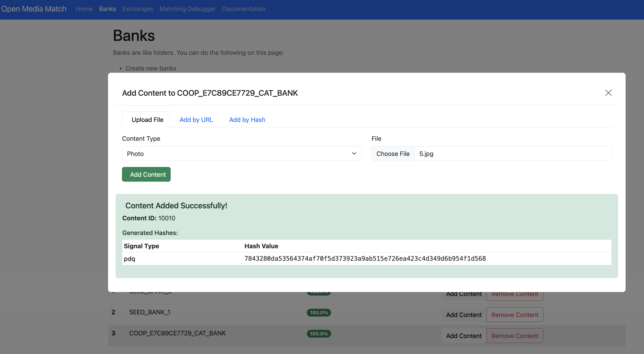Select the pdq hash value text
Image resolution: width=644 pixels, height=354 pixels.
click(365, 259)
